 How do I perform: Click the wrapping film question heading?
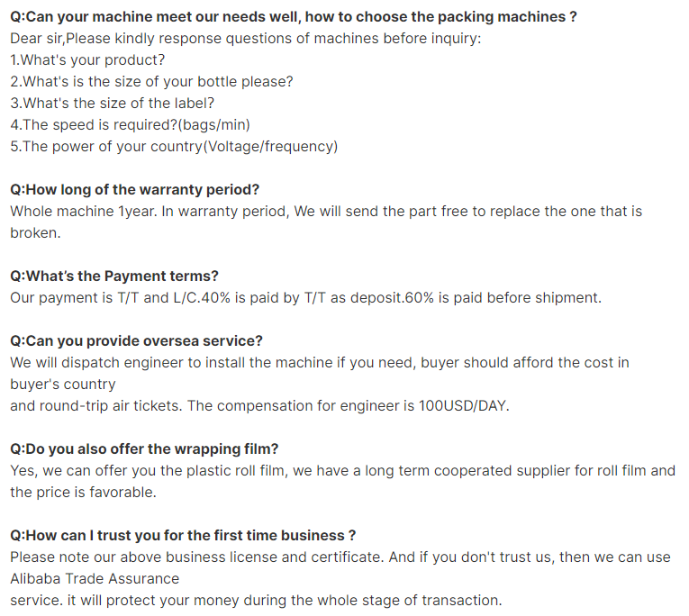(142, 449)
